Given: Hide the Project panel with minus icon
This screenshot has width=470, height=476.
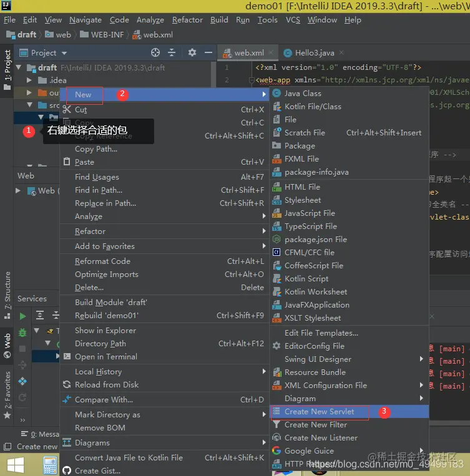Looking at the screenshot, I should [208, 52].
